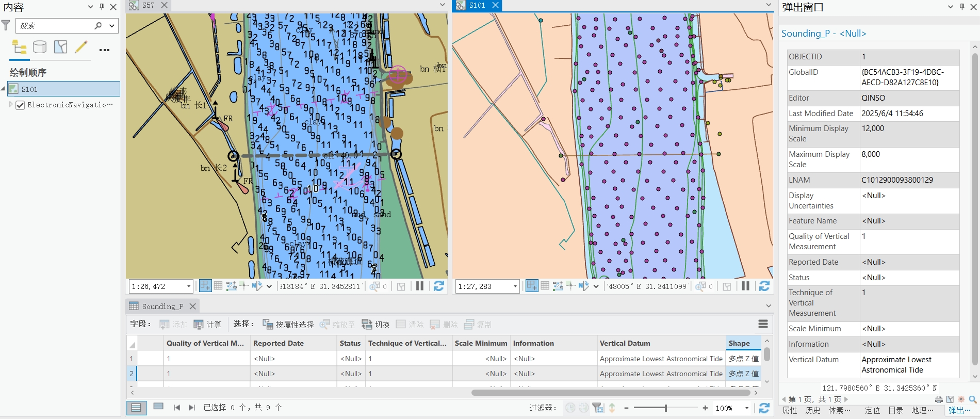This screenshot has height=419, width=980.
Task: Open the S57 map scale dropdown
Action: coord(189,286)
